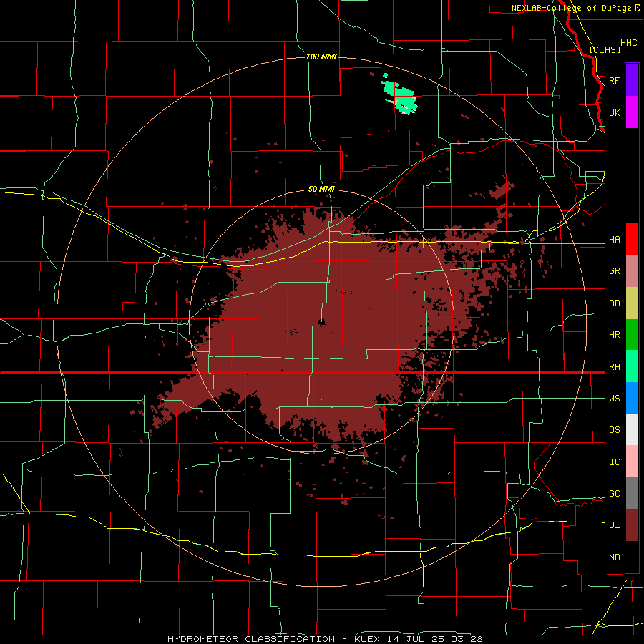Screen dimensions: 644x644
Task: Click the WS legend label
Action: click(x=614, y=399)
